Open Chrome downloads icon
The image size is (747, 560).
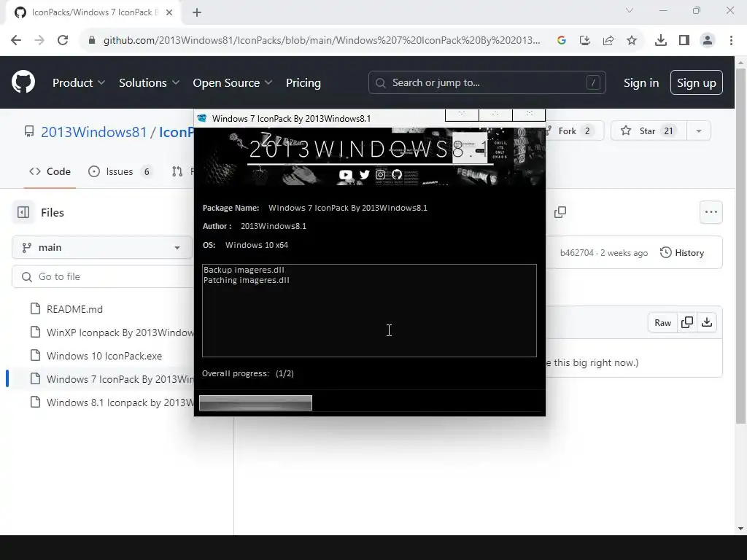pos(660,41)
